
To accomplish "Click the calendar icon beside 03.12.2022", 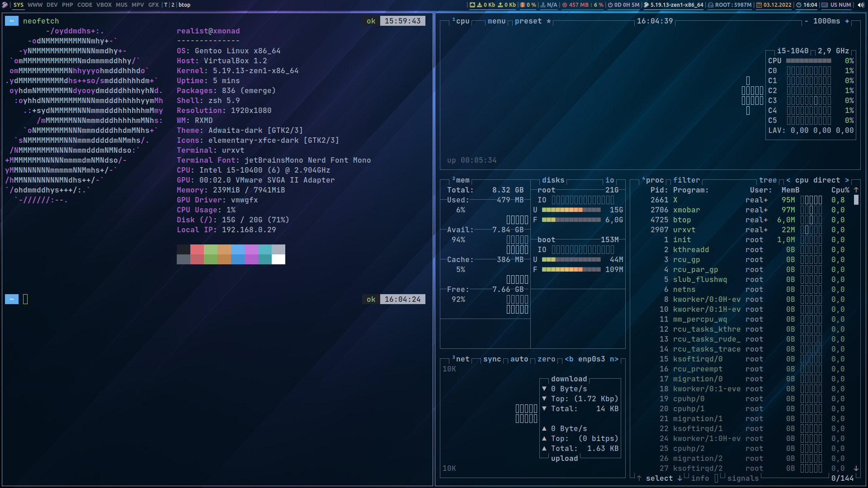I will pos(759,5).
